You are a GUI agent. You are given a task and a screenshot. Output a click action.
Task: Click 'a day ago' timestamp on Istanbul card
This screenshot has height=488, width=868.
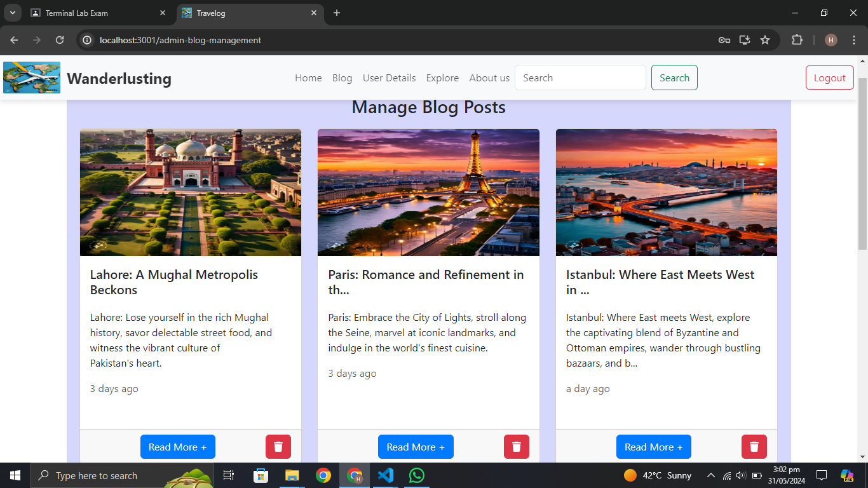pyautogui.click(x=588, y=388)
